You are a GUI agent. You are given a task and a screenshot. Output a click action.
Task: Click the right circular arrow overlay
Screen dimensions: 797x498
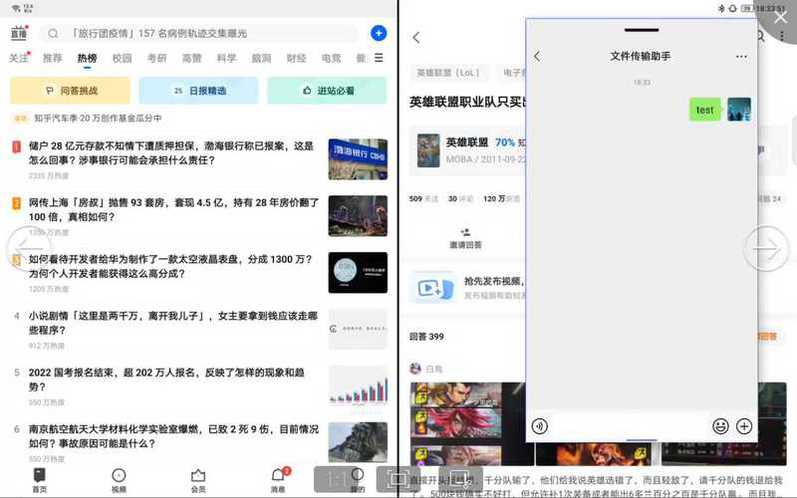(766, 248)
